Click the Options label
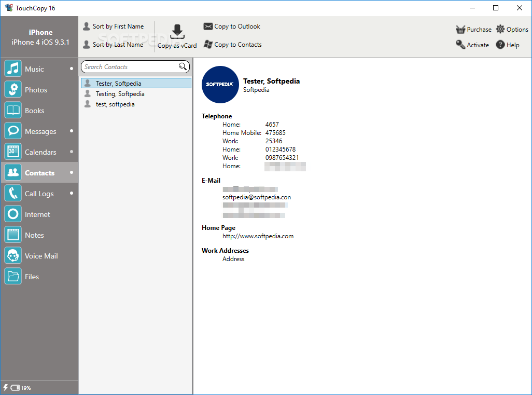Viewport: 532px width, 395px height. [517, 29]
